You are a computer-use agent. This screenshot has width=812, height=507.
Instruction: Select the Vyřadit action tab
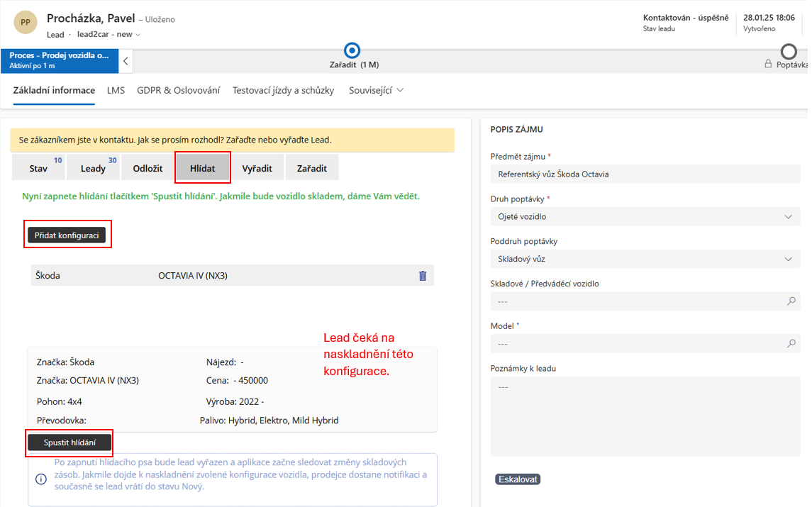pos(257,169)
